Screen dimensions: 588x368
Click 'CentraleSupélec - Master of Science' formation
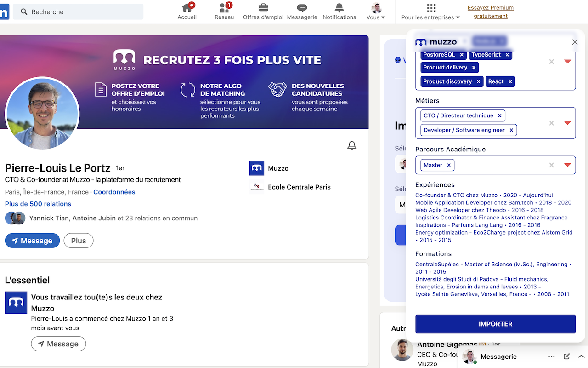click(x=493, y=268)
